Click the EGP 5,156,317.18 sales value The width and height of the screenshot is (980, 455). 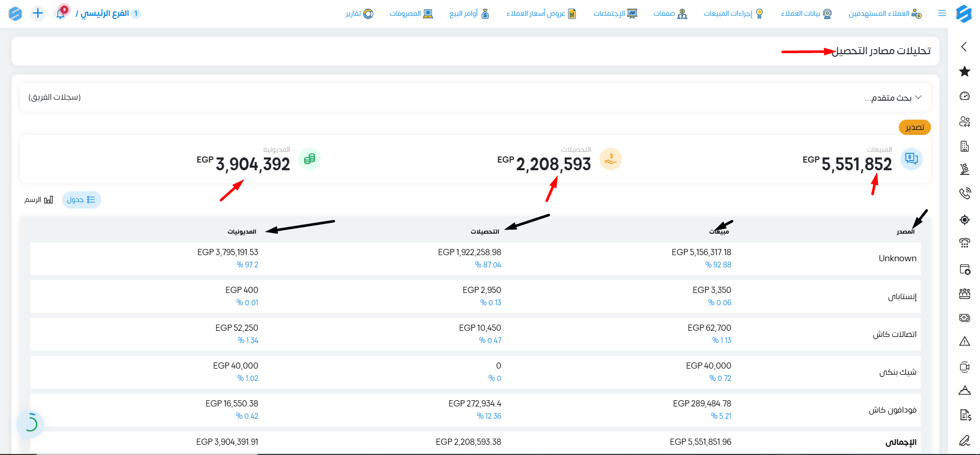point(701,253)
